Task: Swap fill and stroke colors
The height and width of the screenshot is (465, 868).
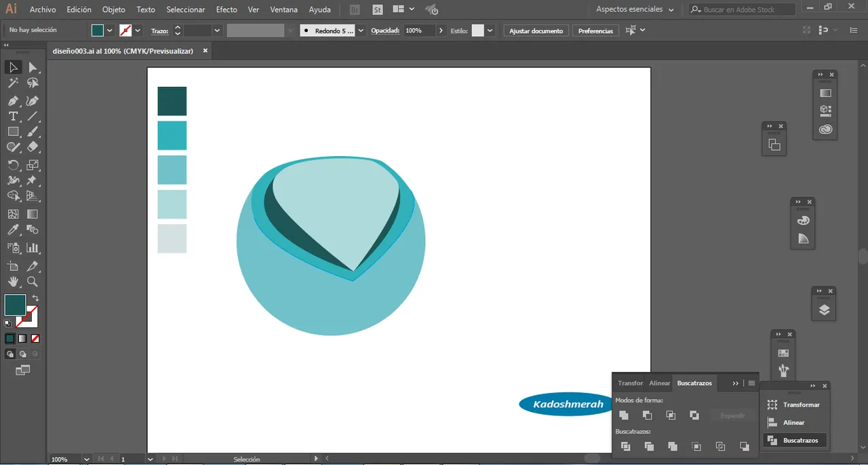Action: (35, 298)
